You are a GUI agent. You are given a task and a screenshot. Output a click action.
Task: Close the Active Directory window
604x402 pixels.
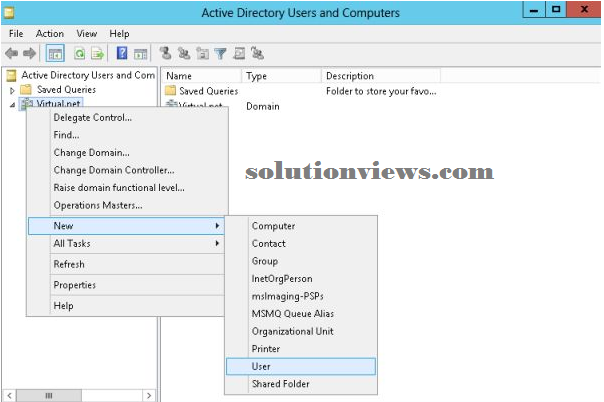pyautogui.click(x=584, y=9)
